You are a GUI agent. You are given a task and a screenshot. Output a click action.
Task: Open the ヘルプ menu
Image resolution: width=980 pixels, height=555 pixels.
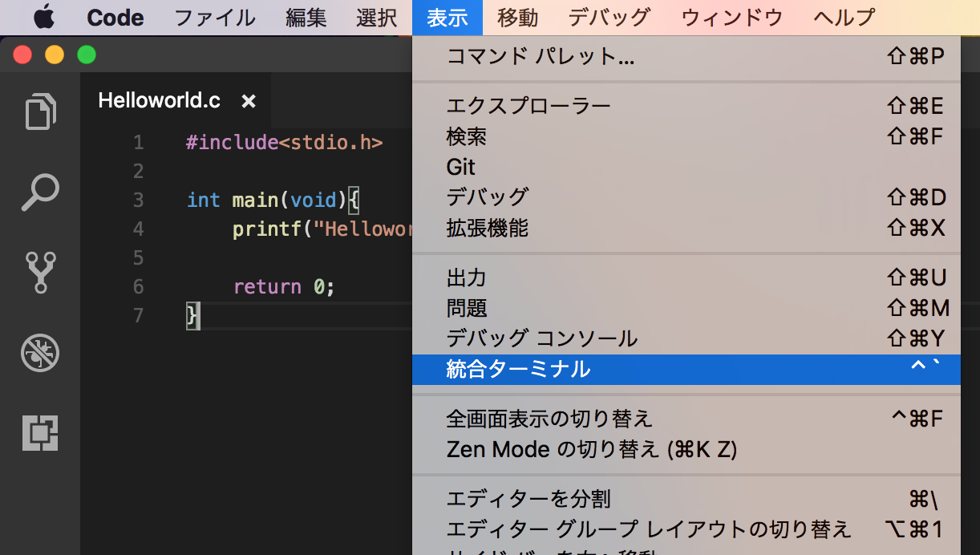[844, 18]
